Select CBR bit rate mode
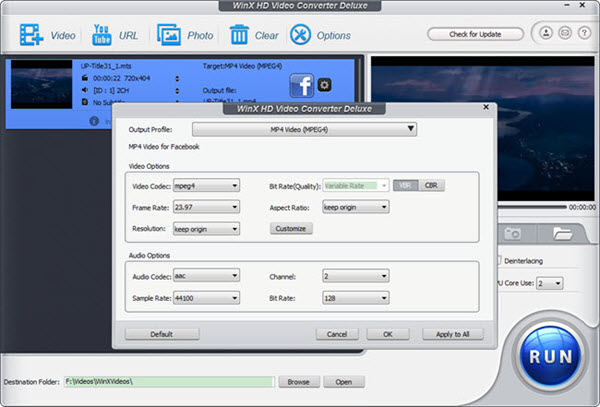 pos(431,186)
